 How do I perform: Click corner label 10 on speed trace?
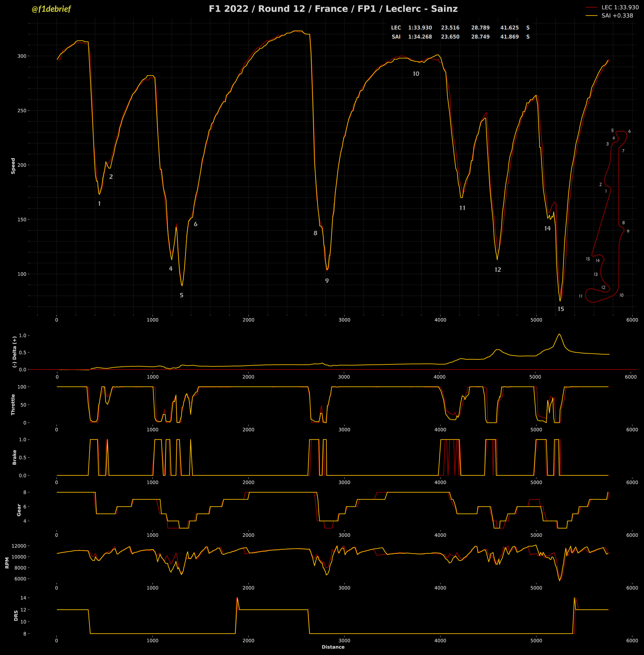(416, 74)
